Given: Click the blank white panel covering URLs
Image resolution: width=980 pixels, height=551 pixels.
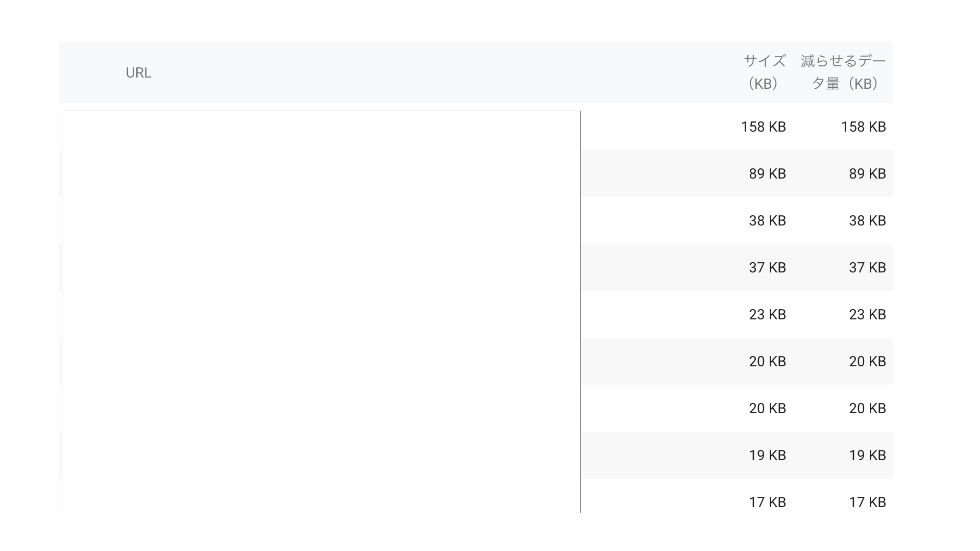Looking at the screenshot, I should (x=321, y=312).
